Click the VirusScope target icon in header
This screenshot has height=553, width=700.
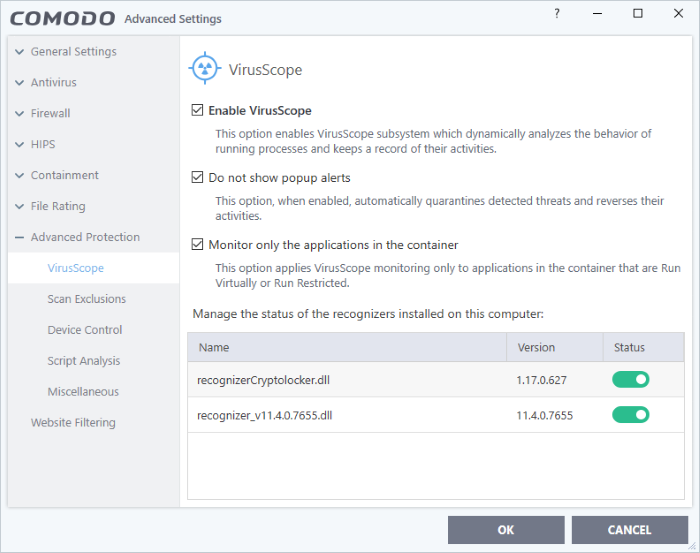(x=205, y=68)
